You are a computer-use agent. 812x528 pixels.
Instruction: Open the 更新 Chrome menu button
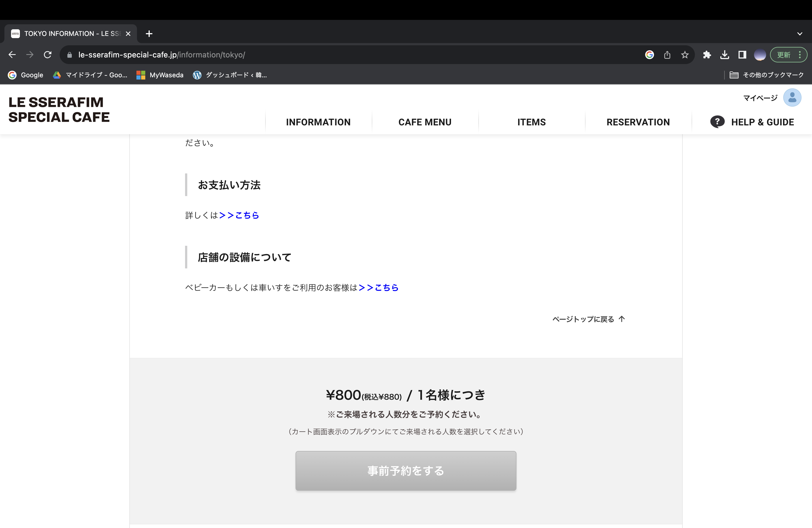789,55
